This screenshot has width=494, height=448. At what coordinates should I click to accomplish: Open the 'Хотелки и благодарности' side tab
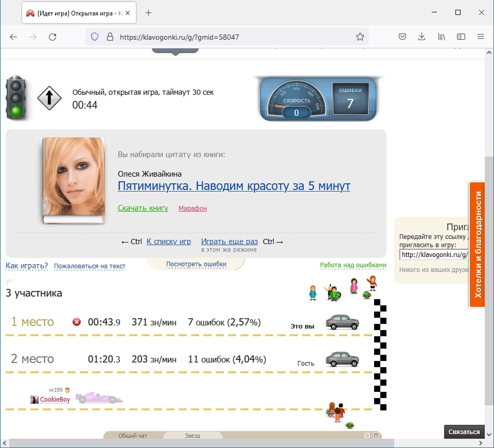click(478, 244)
